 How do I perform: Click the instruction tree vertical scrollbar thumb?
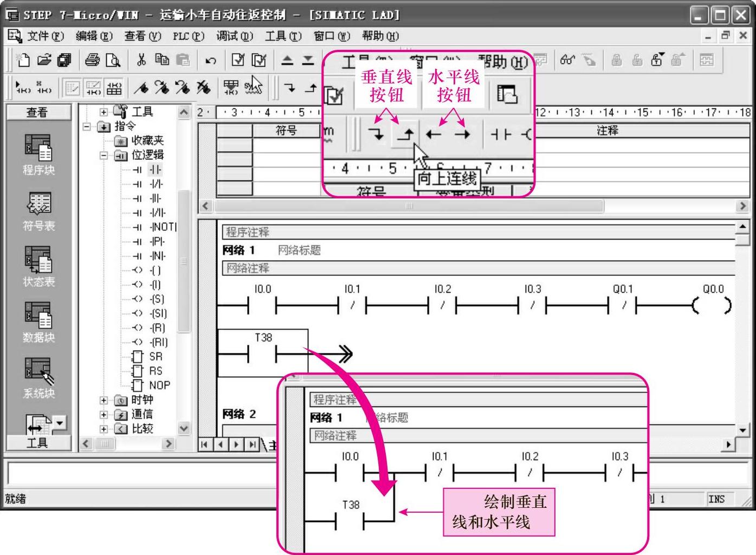(184, 260)
